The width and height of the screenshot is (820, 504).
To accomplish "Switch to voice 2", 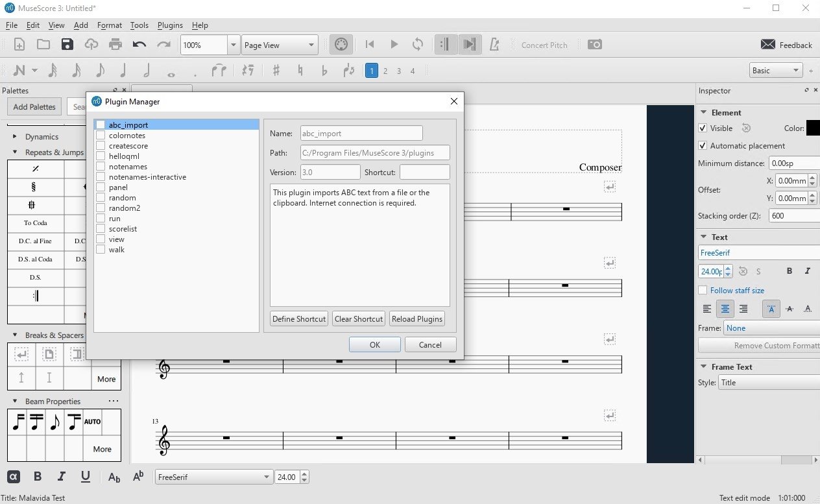I will [x=385, y=71].
